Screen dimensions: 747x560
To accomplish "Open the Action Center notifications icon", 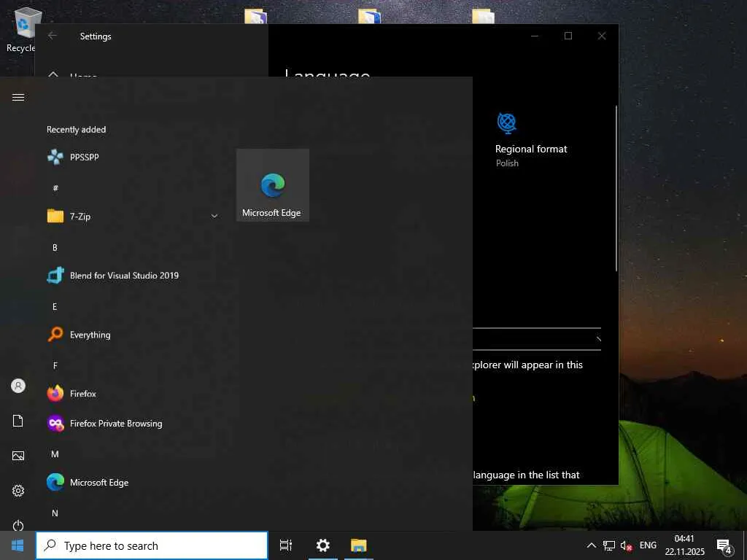I will coord(724,545).
